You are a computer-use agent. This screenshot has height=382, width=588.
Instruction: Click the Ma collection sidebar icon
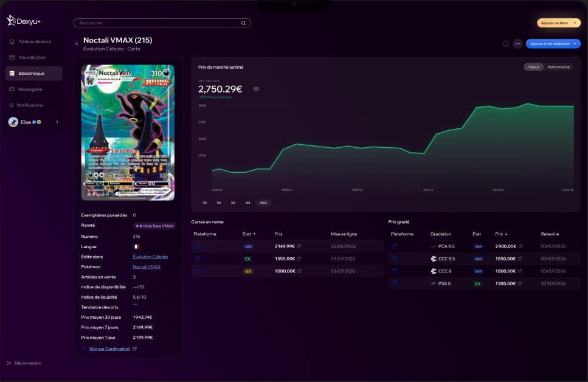(x=12, y=57)
